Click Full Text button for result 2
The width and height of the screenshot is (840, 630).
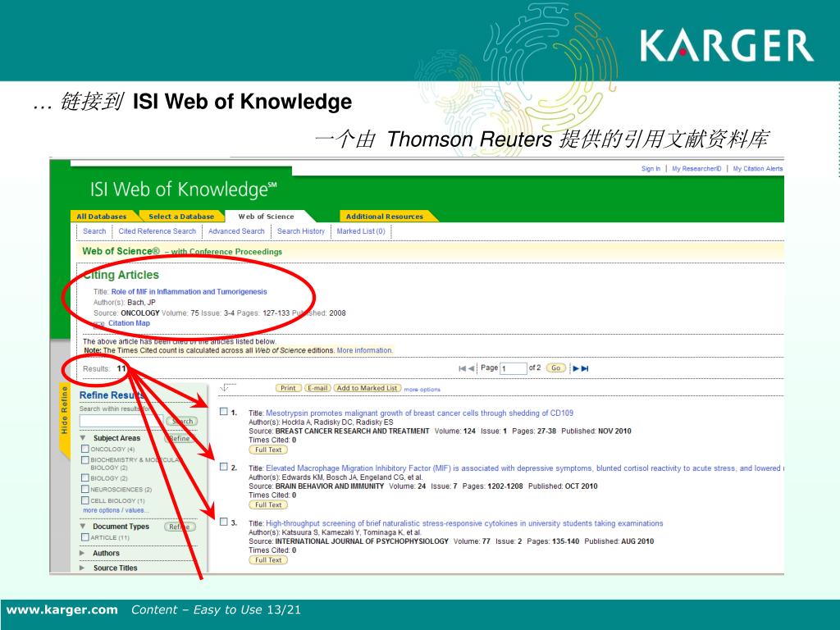(268, 504)
